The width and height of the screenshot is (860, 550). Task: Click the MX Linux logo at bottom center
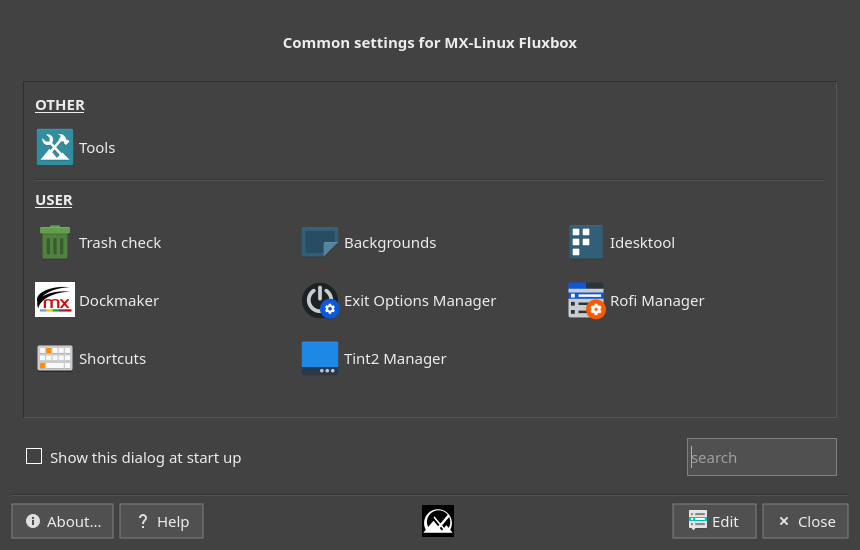coord(438,521)
